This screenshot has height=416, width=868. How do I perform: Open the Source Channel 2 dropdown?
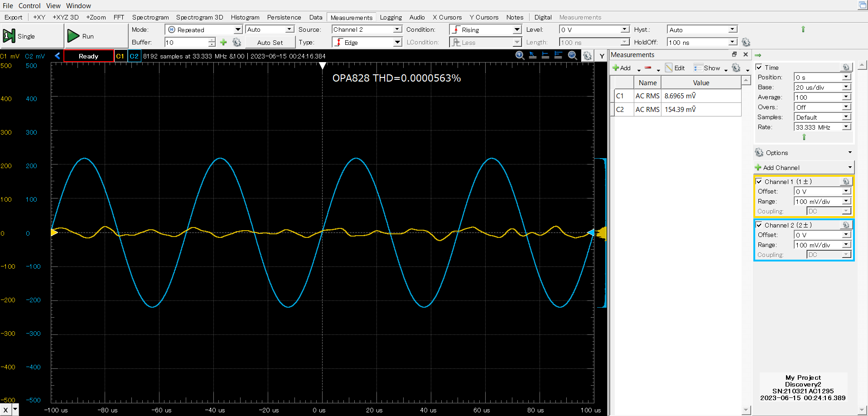pos(366,29)
